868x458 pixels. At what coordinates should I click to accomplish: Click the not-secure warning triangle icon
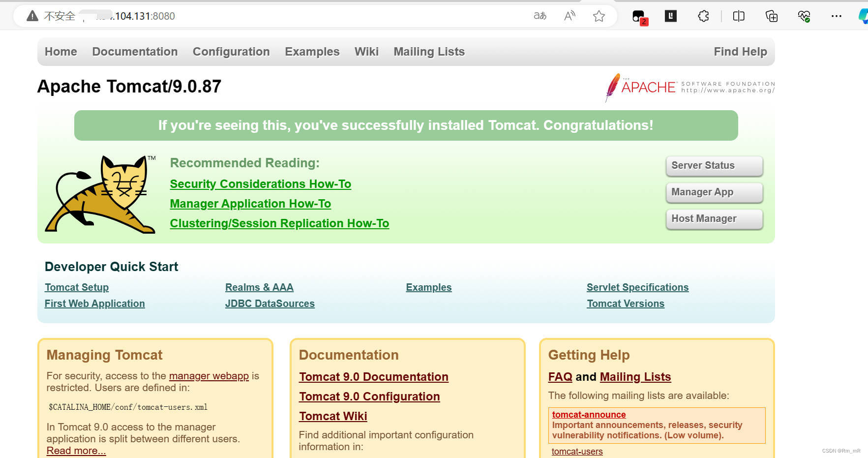[32, 16]
